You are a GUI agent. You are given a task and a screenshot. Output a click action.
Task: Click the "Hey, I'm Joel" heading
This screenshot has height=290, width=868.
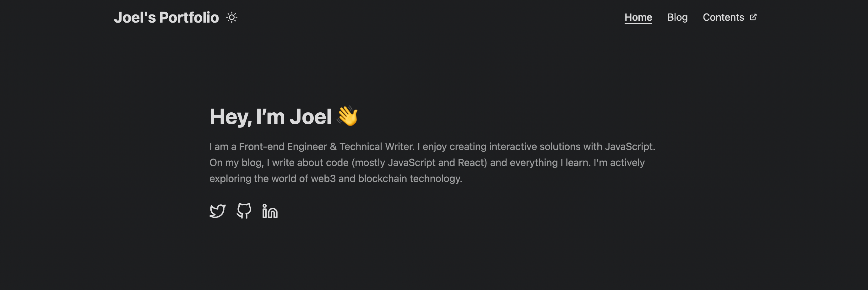[x=270, y=117]
